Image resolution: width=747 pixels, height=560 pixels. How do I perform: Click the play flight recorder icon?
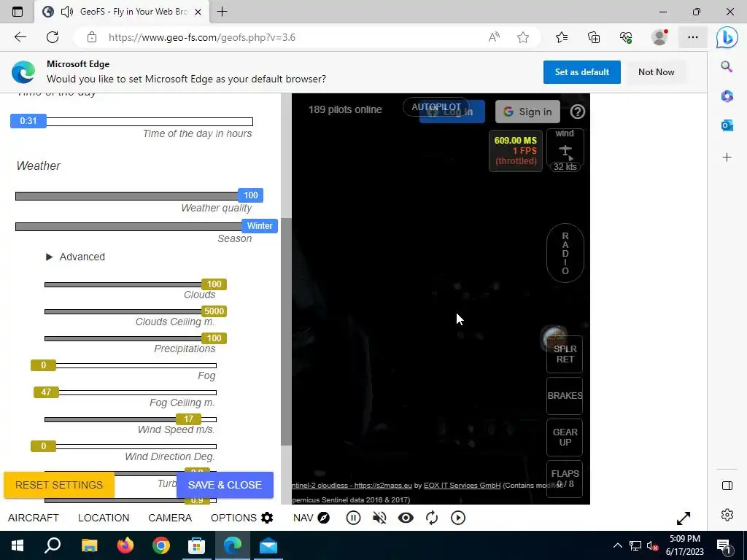(x=458, y=518)
